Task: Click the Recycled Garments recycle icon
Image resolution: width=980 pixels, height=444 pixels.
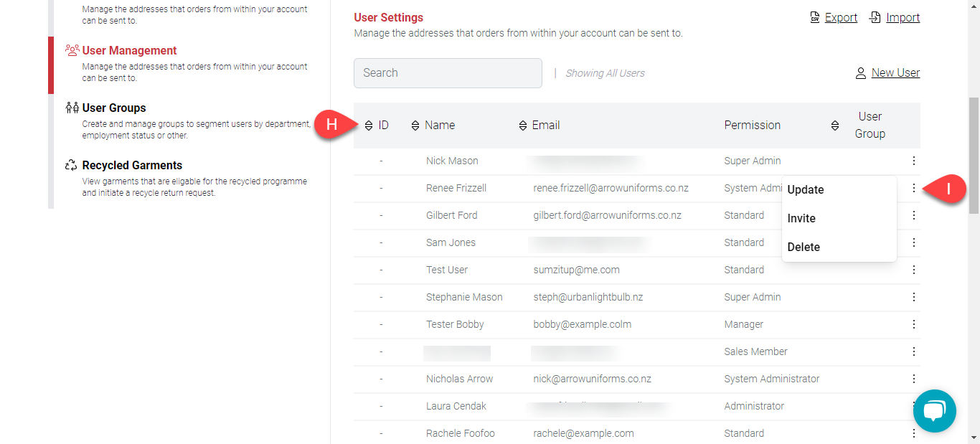Action: coord(71,165)
